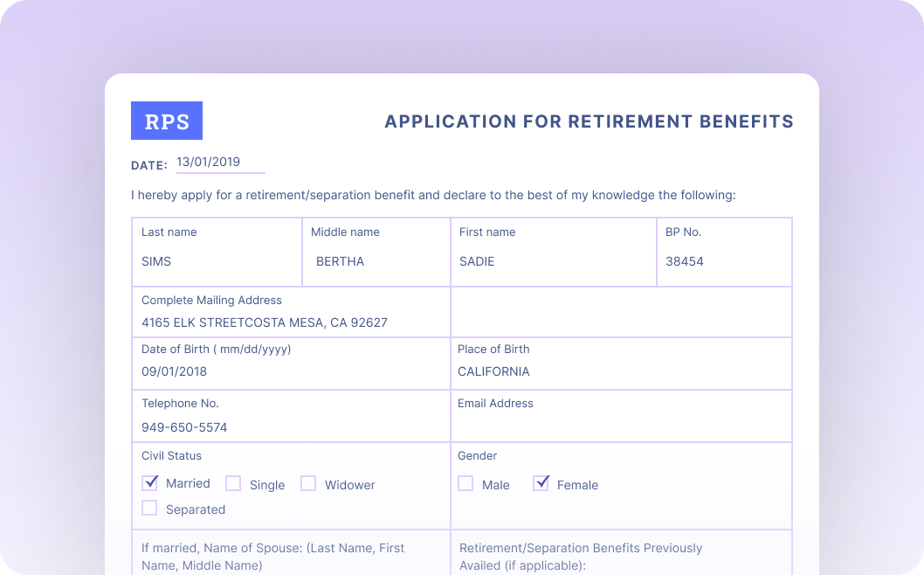Tick the Single checkbox

233,484
